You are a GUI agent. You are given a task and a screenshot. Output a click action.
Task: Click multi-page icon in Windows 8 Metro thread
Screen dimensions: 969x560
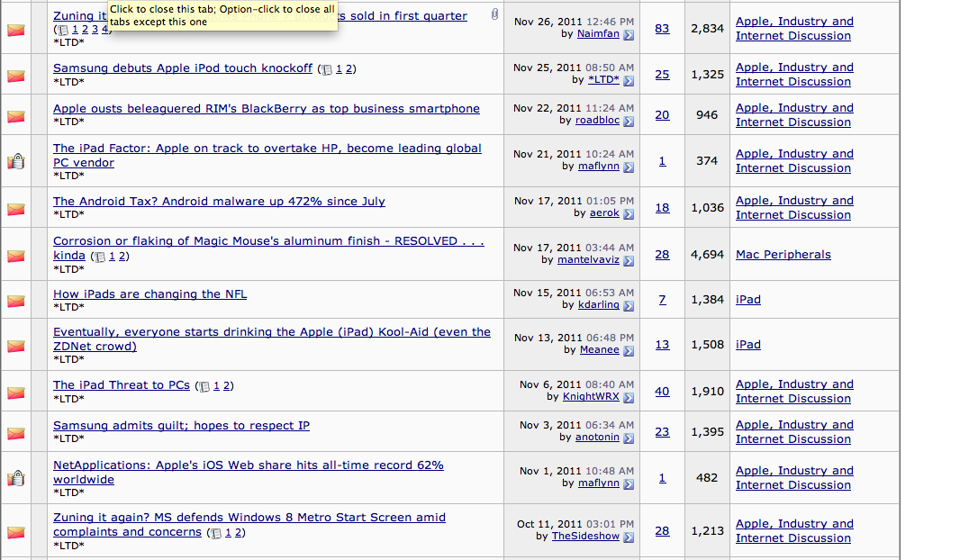(215, 533)
